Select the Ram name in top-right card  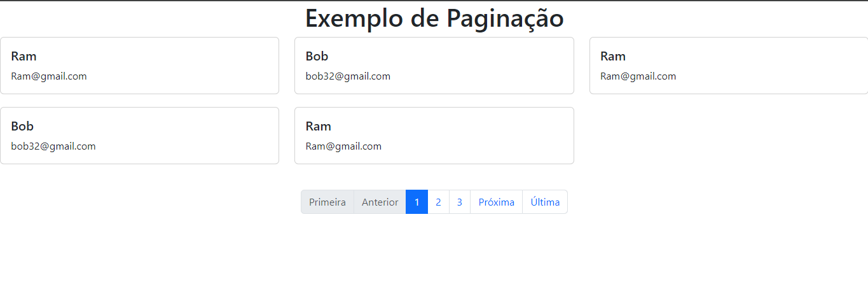[613, 56]
